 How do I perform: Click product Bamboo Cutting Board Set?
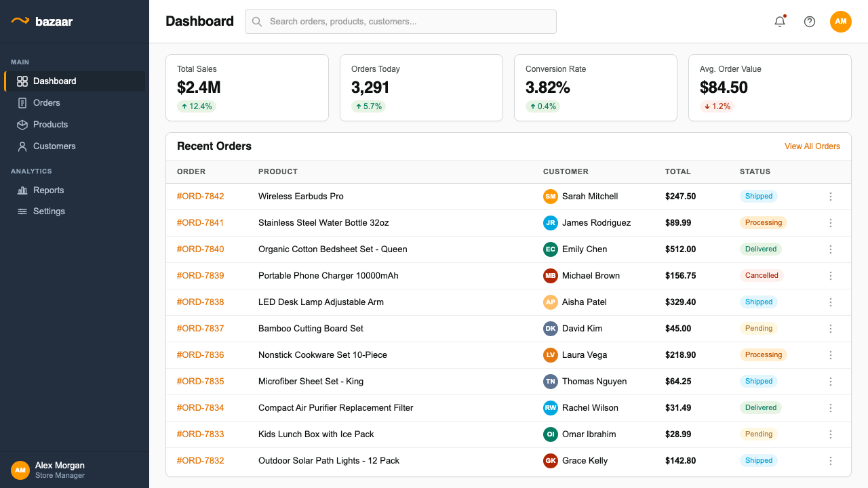click(311, 329)
